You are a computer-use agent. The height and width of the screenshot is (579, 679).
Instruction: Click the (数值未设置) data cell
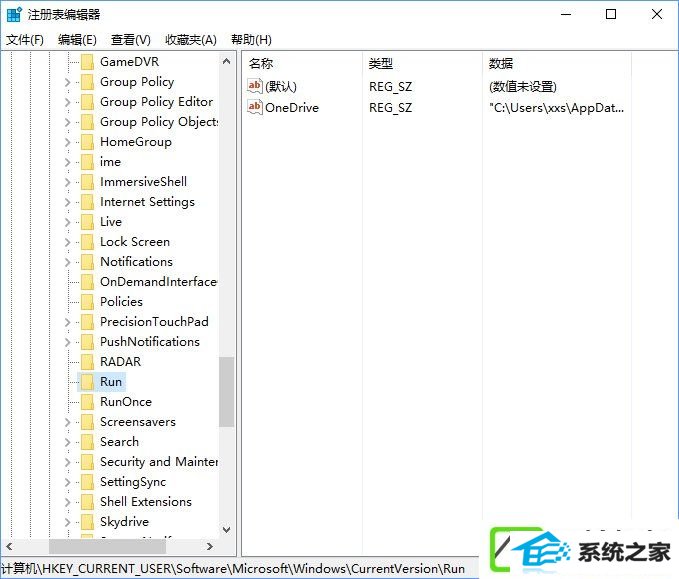pyautogui.click(x=523, y=86)
